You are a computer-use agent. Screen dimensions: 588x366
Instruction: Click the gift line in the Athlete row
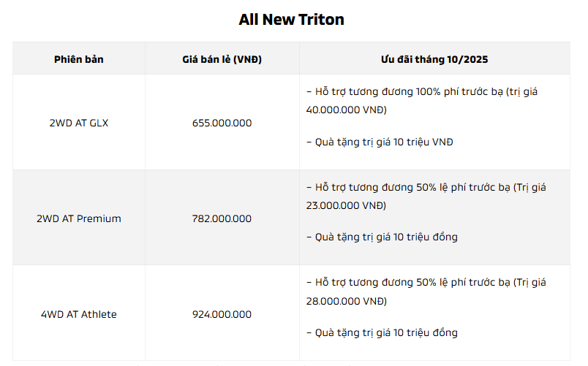coord(382,332)
